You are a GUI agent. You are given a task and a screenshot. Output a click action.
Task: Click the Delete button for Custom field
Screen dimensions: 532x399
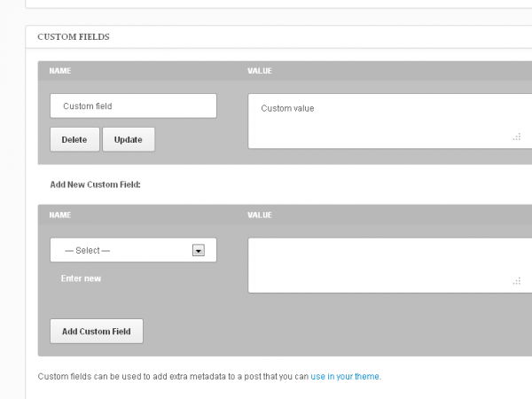[74, 139]
